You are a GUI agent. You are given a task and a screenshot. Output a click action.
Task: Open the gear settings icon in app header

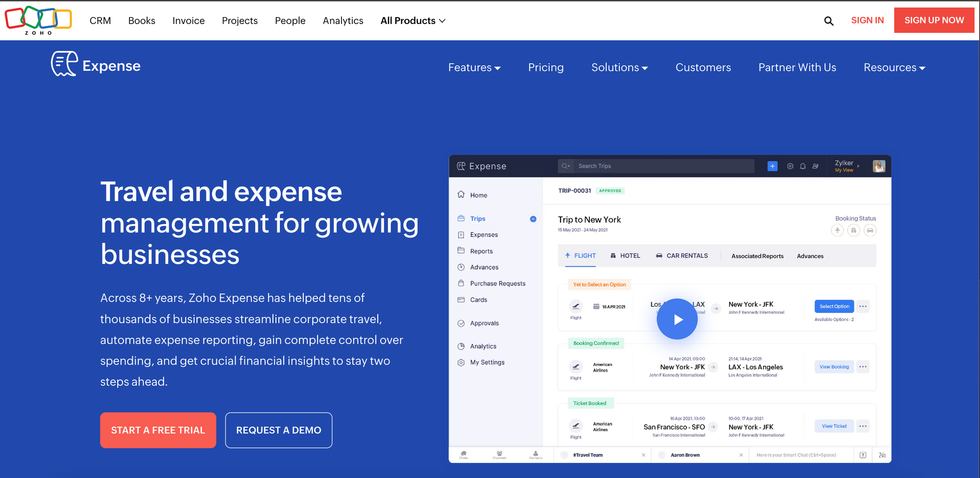click(790, 166)
